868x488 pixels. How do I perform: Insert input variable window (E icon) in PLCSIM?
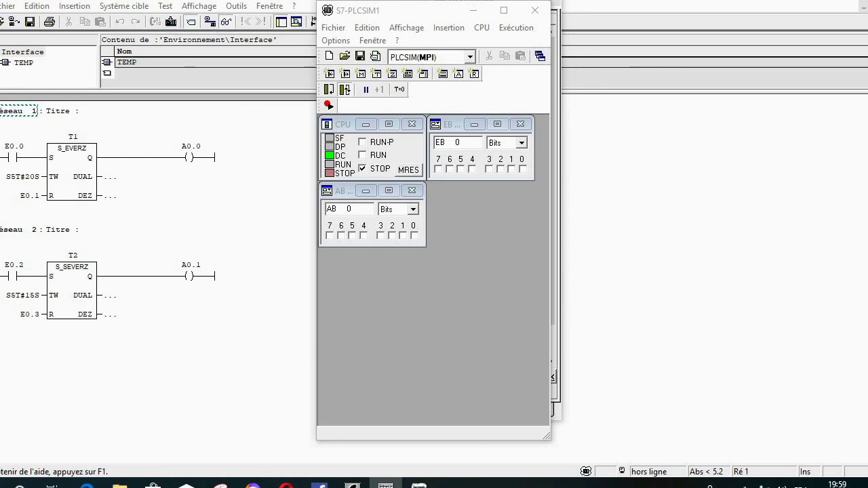pyautogui.click(x=330, y=73)
